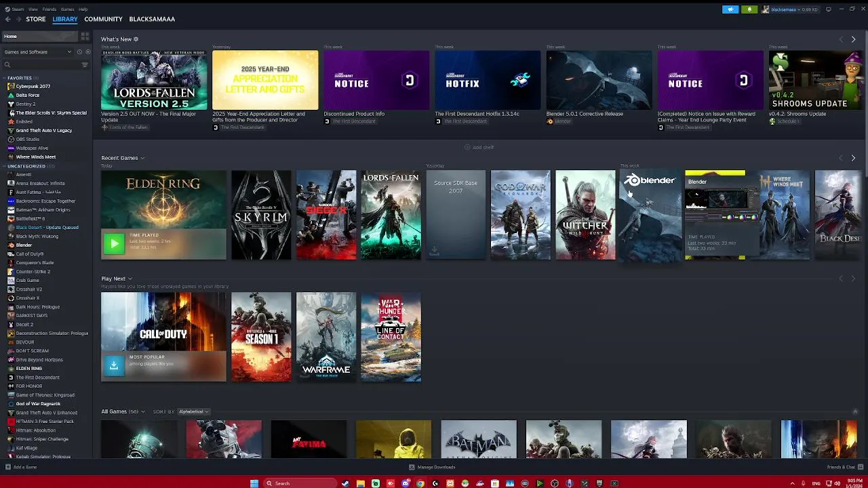
Task: Show hidden system tray icons
Action: pyautogui.click(x=792, y=483)
